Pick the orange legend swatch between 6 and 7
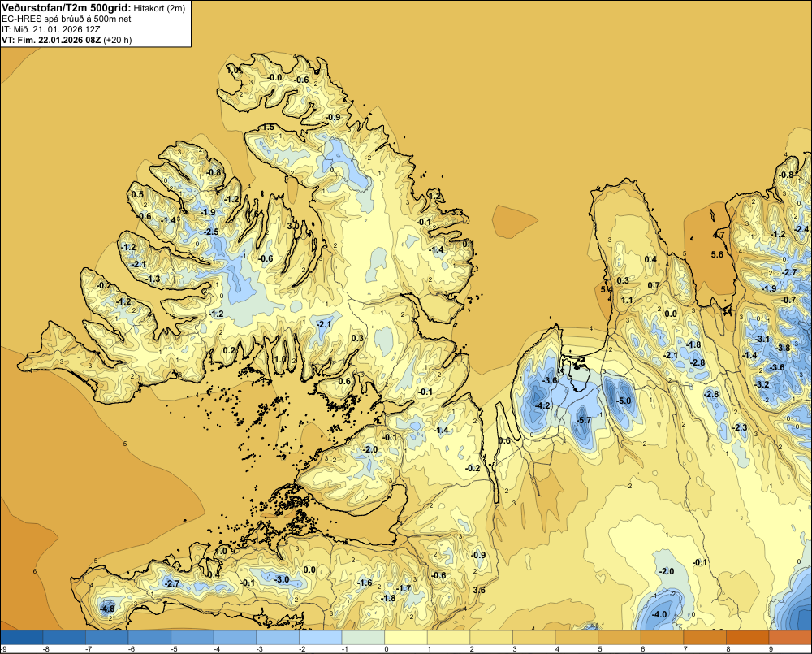 pyautogui.click(x=662, y=638)
